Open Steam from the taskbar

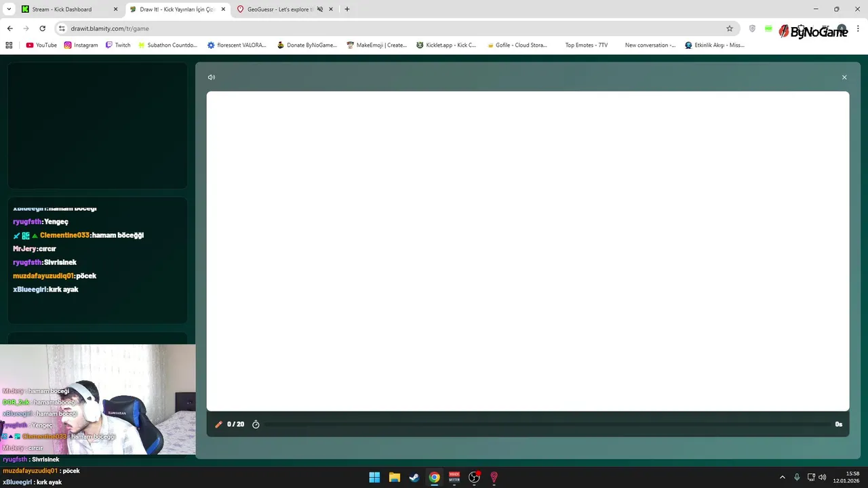point(414,477)
